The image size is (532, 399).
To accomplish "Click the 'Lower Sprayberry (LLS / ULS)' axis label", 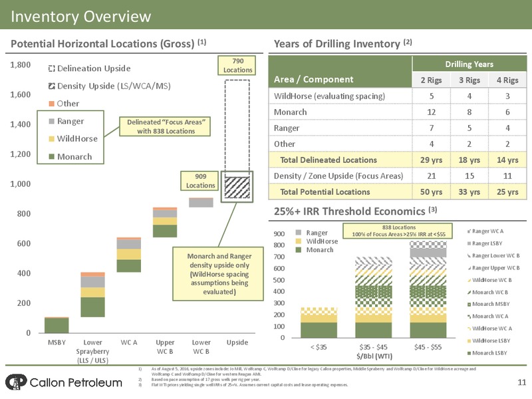I will 92,351.
